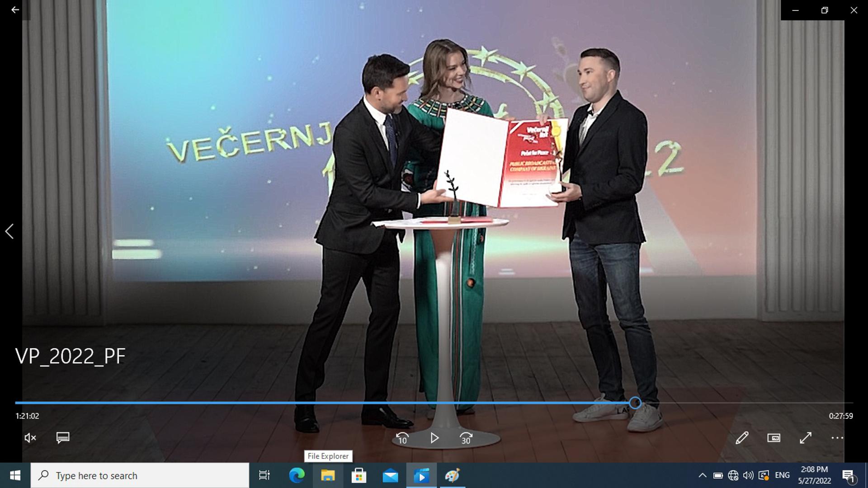Image resolution: width=868 pixels, height=488 pixels.
Task: Open File Explorer from taskbar
Action: [328, 475]
